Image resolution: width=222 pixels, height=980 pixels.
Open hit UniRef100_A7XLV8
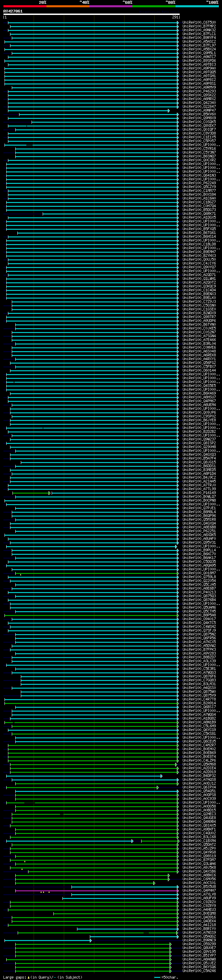pyautogui.click(x=199, y=894)
